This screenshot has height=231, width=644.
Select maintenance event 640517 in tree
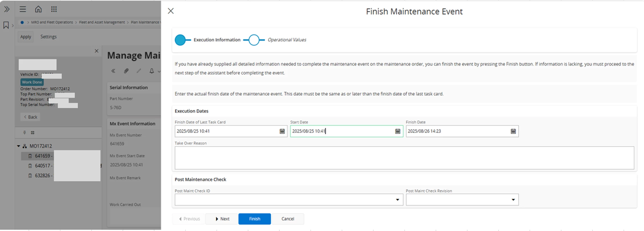coord(43,166)
